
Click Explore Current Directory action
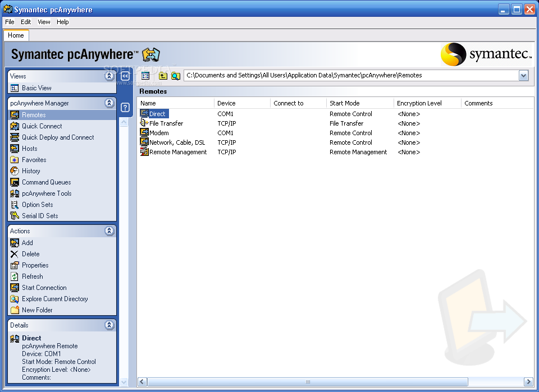54,299
